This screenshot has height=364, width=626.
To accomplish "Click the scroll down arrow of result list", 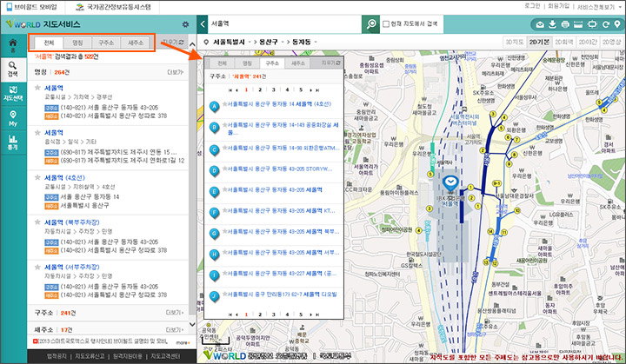I will 192,324.
